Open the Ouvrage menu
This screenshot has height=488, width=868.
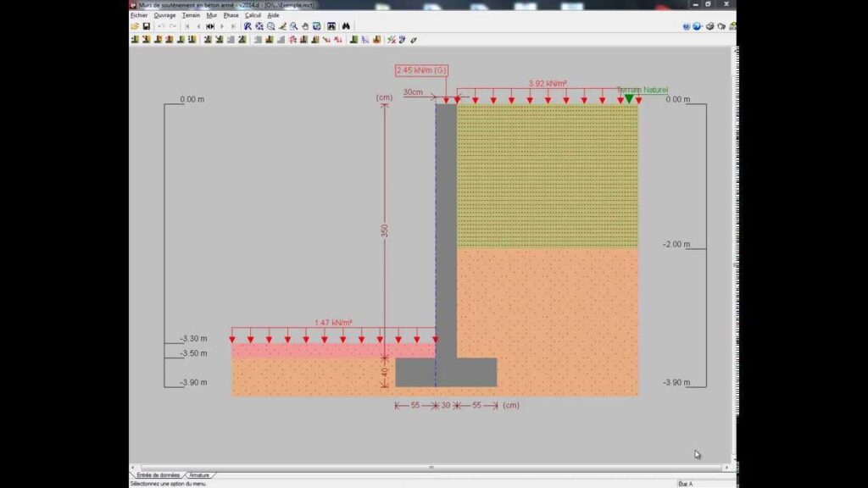pyautogui.click(x=164, y=15)
